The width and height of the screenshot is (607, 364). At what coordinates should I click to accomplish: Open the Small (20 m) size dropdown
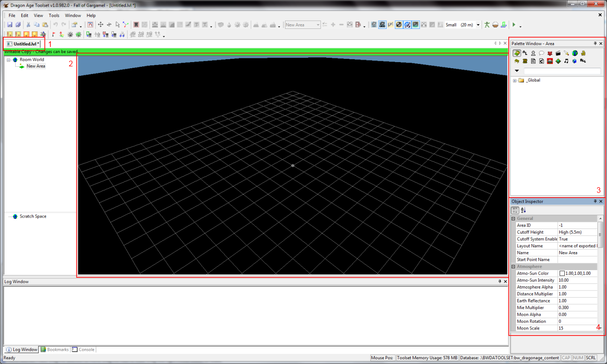point(478,25)
